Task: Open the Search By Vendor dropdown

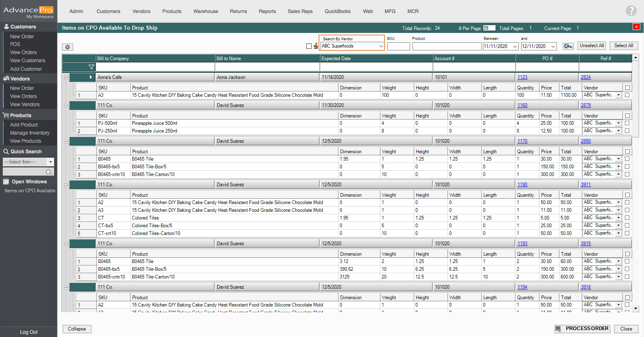Action: click(x=381, y=46)
